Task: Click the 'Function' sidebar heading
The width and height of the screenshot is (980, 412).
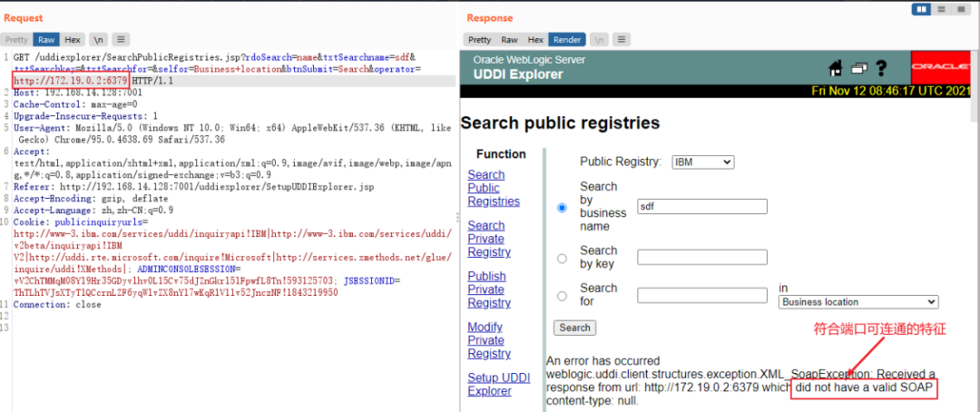Action: (x=501, y=153)
